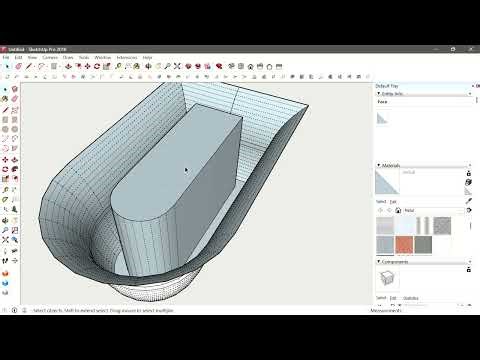Image resolution: width=480 pixels, height=360 pixels.
Task: Select the Line pencil tool in top toolbar
Action: pos(29,67)
